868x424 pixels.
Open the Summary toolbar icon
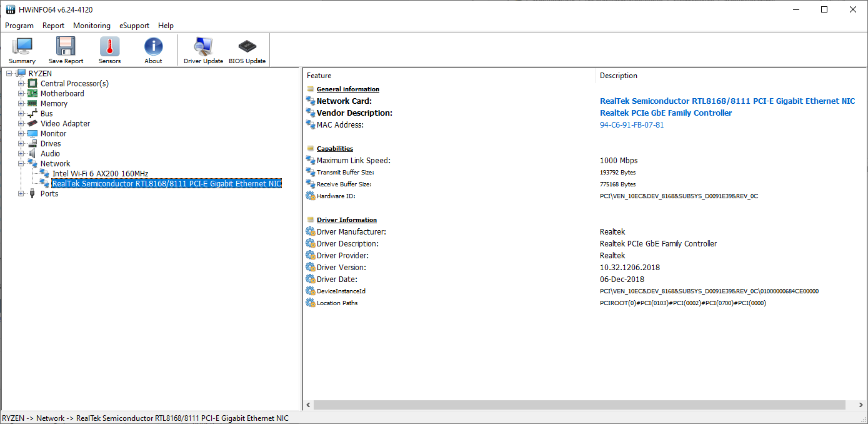click(22, 50)
